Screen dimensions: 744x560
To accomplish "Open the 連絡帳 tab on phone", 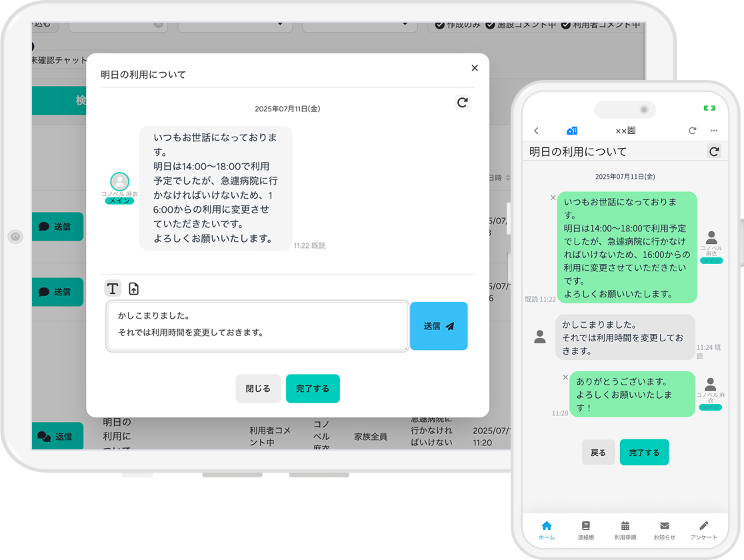I will (x=585, y=530).
